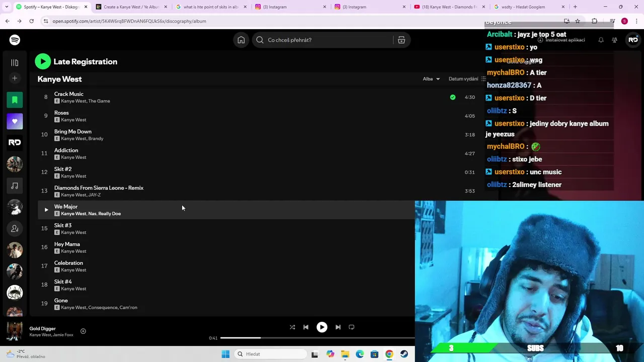
Task: Open Microsoft Edge from taskbar
Action: click(x=360, y=354)
